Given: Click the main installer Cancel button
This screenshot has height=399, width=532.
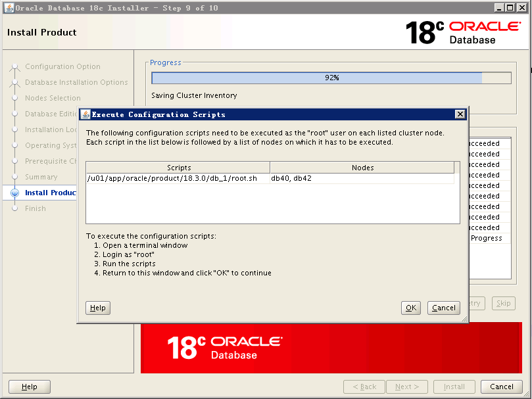Looking at the screenshot, I should pyautogui.click(x=502, y=387).
